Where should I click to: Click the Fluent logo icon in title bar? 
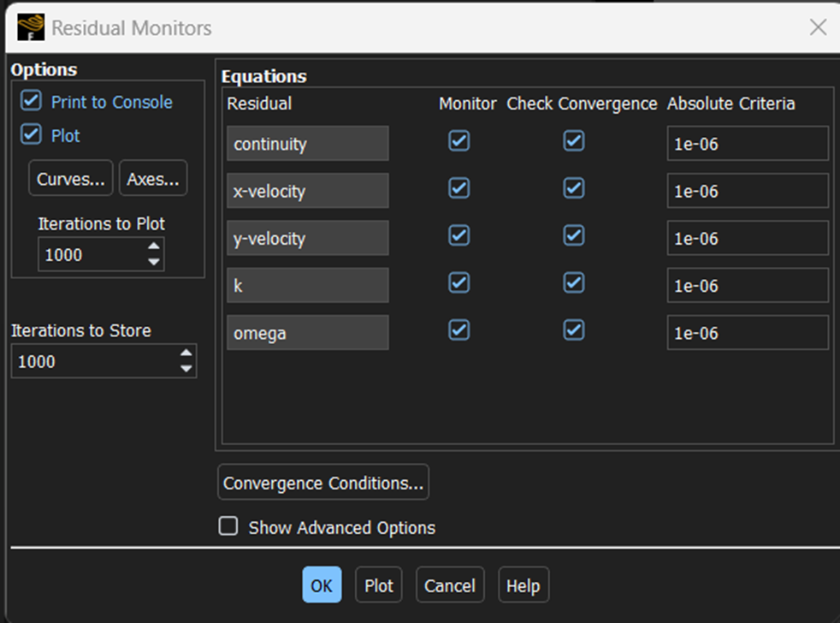31,27
